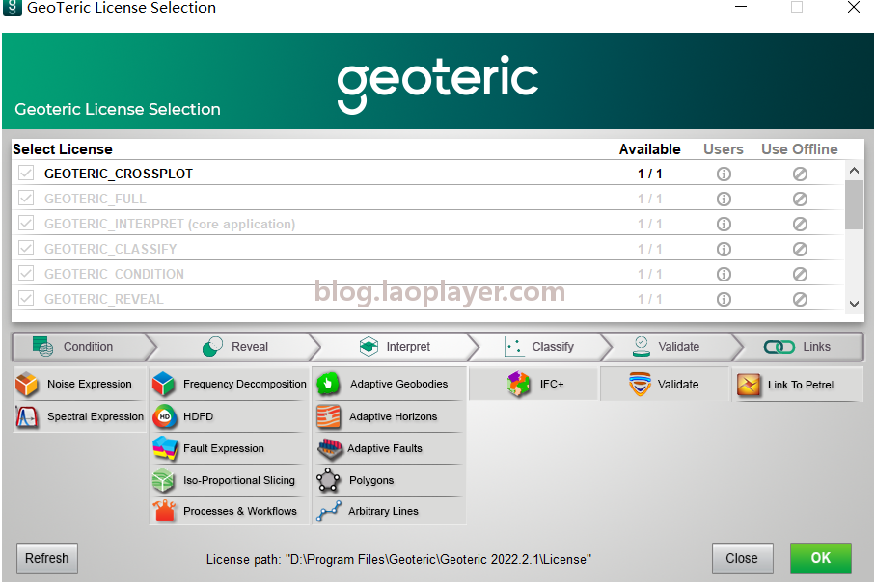Click the Iso-Proportional Slicing icon

pyautogui.click(x=163, y=480)
